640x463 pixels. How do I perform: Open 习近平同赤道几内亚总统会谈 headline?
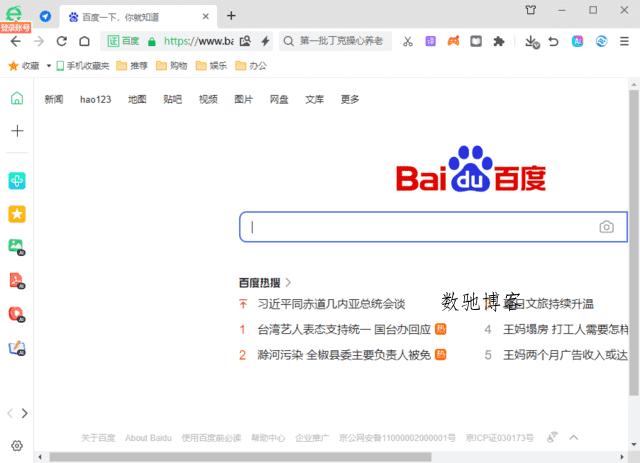[331, 304]
